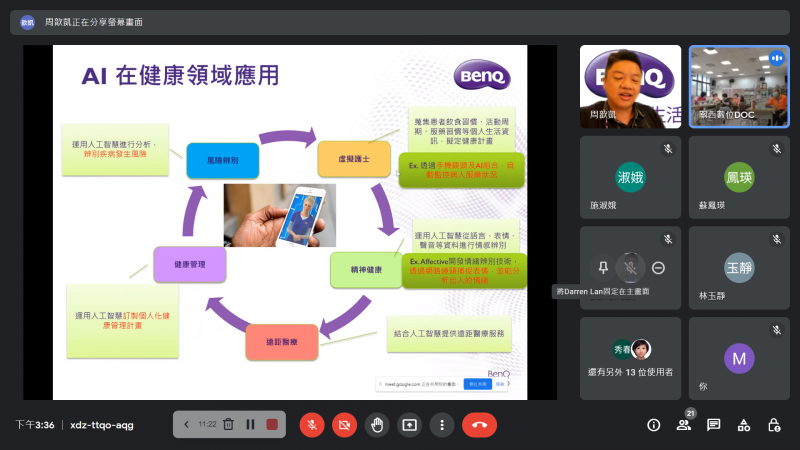Screen dimensions: 800x450
Task: Select 周歆凱's video tile
Action: tap(631, 86)
